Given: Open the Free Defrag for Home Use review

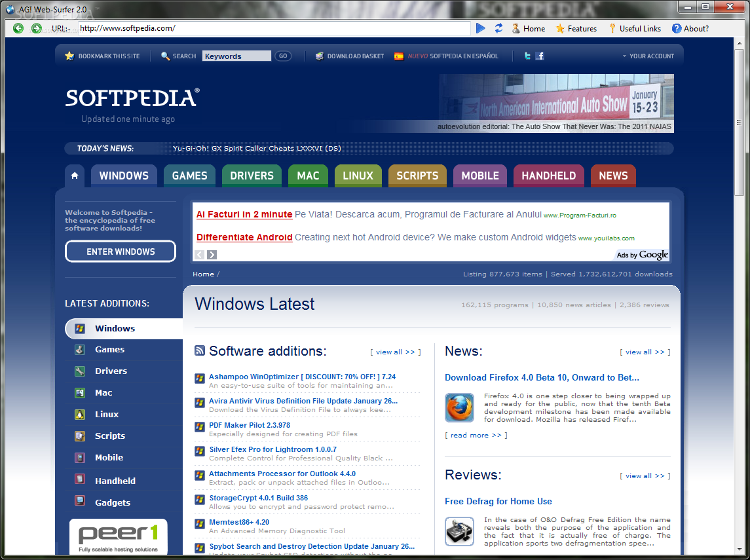Looking at the screenshot, I should pyautogui.click(x=498, y=501).
